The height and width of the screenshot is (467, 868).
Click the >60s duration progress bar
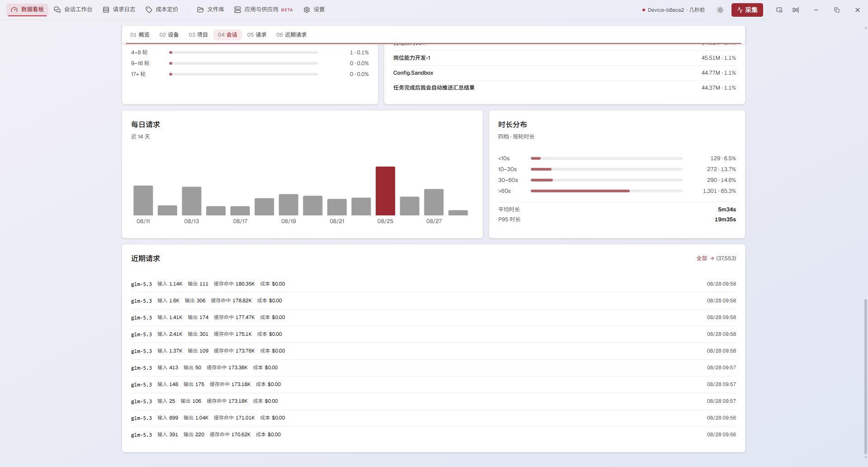607,191
